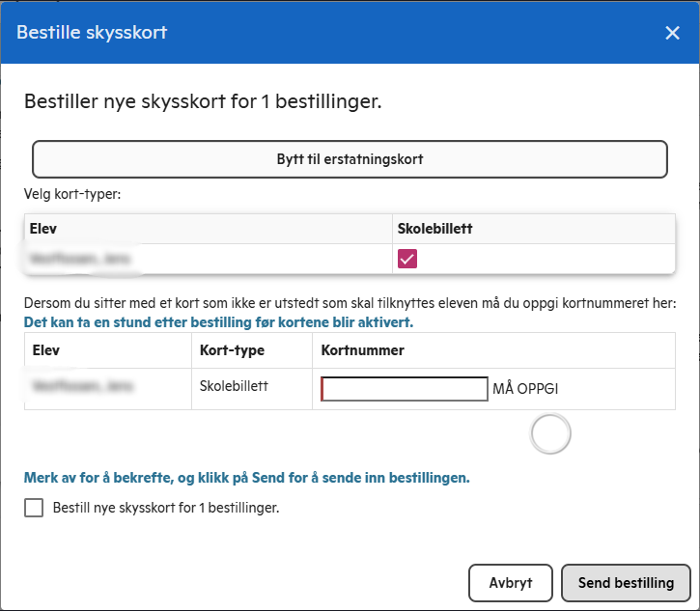Focus the Kortnummer input field
The image size is (700, 611).
click(x=404, y=389)
